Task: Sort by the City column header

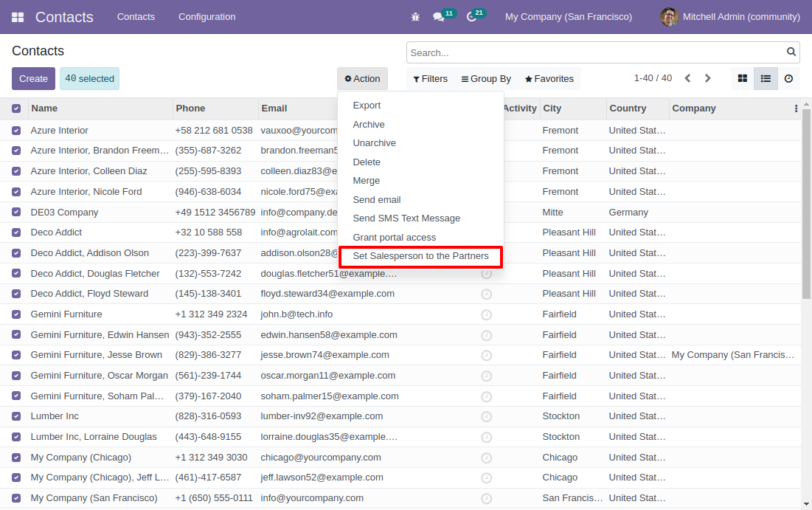Action: 573,108
